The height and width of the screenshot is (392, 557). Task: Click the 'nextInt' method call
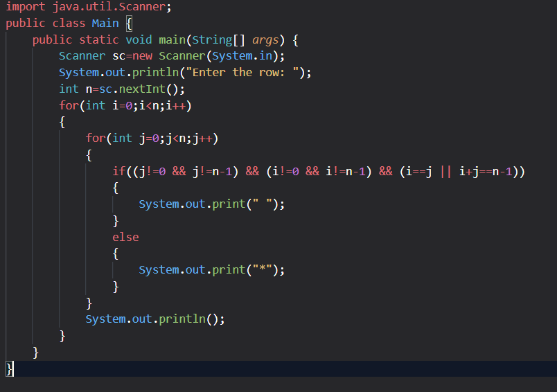click(x=142, y=89)
